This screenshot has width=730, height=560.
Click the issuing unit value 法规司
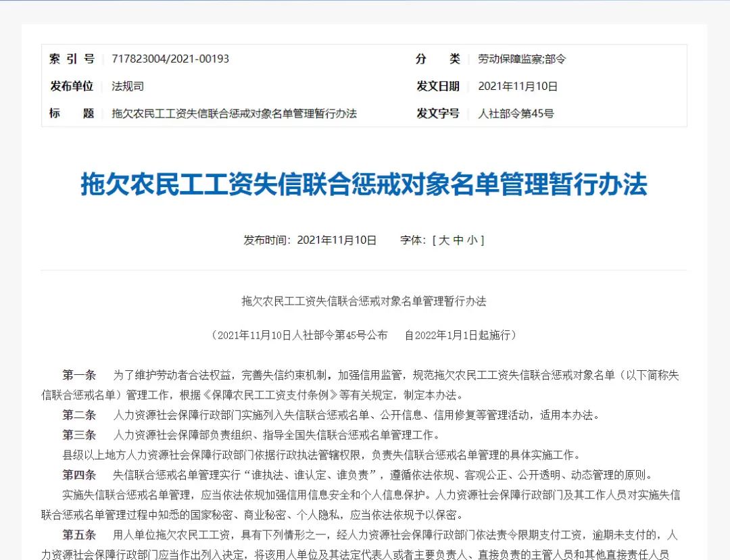pyautogui.click(x=128, y=86)
